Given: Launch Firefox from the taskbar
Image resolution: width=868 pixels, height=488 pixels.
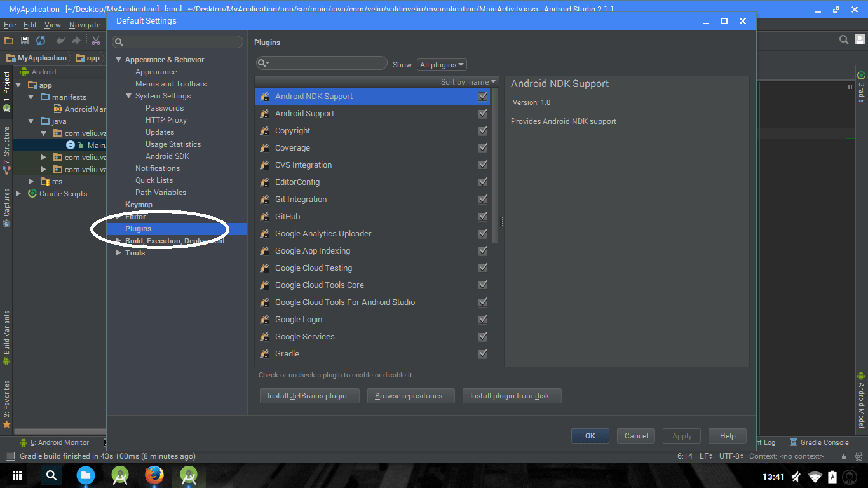Looking at the screenshot, I should tap(154, 475).
